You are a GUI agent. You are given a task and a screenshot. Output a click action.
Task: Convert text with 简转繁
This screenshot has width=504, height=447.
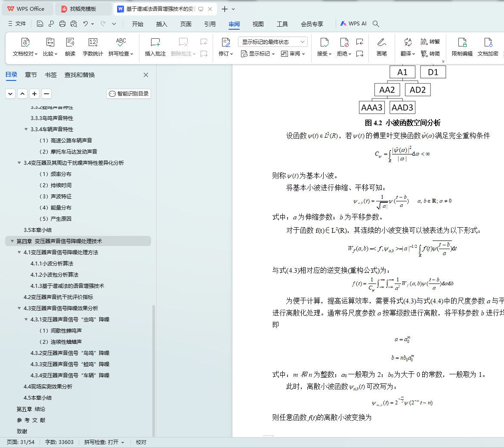430,42
